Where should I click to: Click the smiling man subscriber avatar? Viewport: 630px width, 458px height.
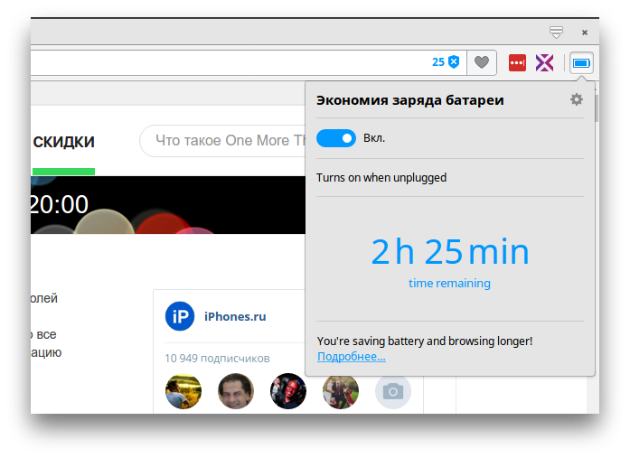[x=236, y=391]
